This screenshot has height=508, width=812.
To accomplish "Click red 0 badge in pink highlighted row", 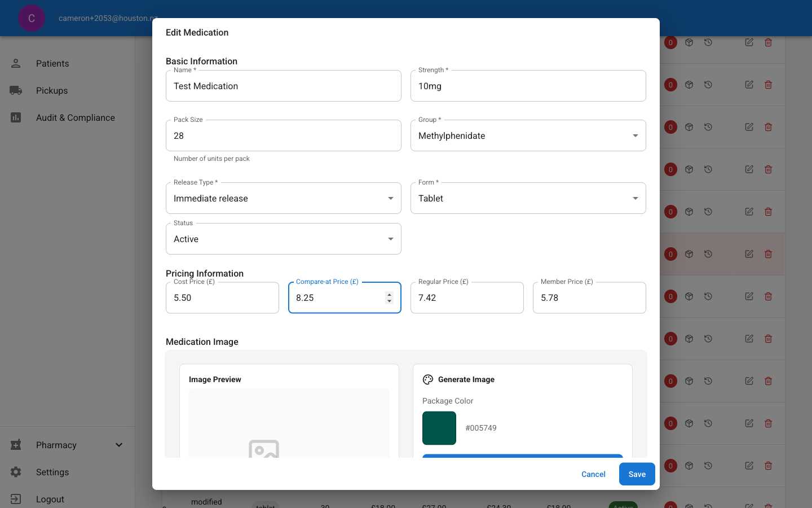I will pos(670,254).
